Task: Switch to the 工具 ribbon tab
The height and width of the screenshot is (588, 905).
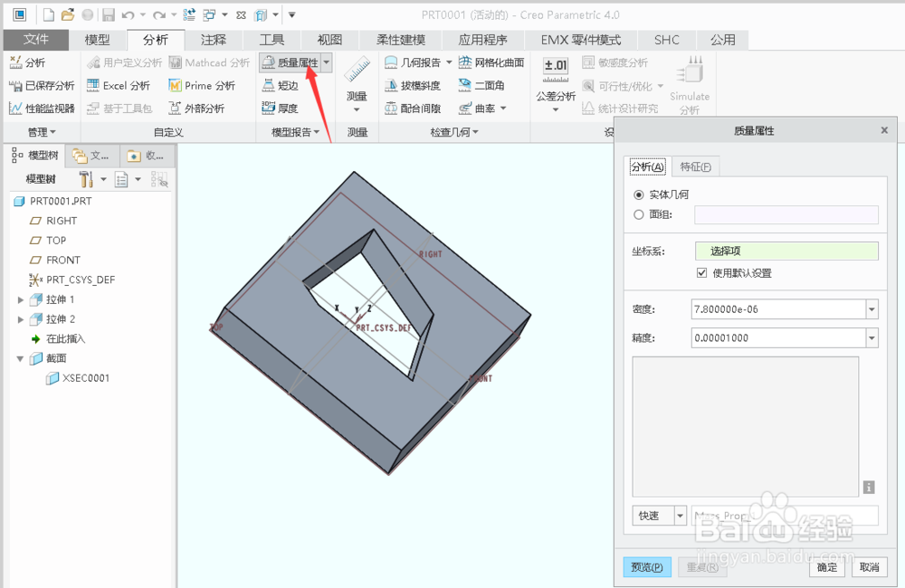Action: (271, 40)
